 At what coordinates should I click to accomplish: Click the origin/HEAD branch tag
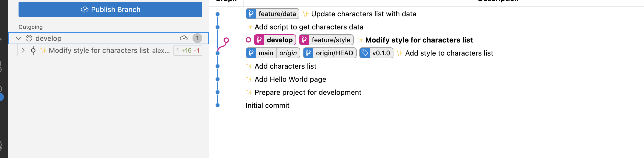click(330, 53)
